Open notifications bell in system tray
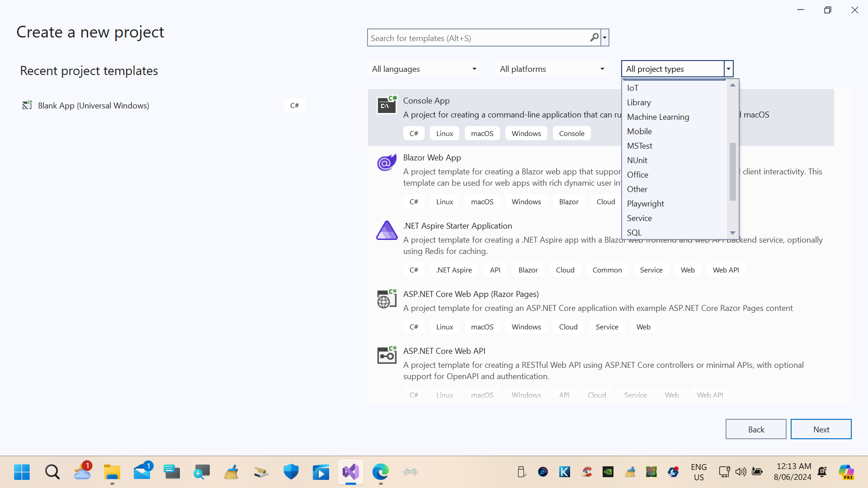The height and width of the screenshot is (488, 868). click(822, 472)
